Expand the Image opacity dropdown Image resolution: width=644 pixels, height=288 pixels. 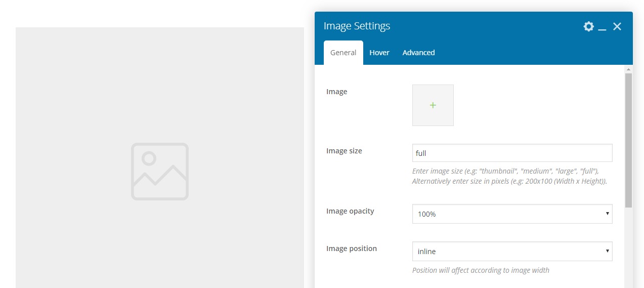click(x=512, y=214)
